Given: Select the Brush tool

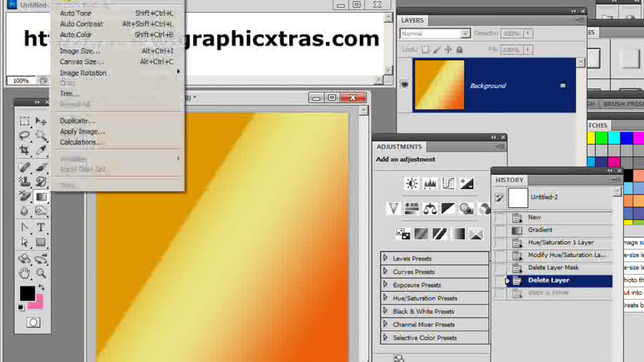Looking at the screenshot, I should [x=41, y=167].
